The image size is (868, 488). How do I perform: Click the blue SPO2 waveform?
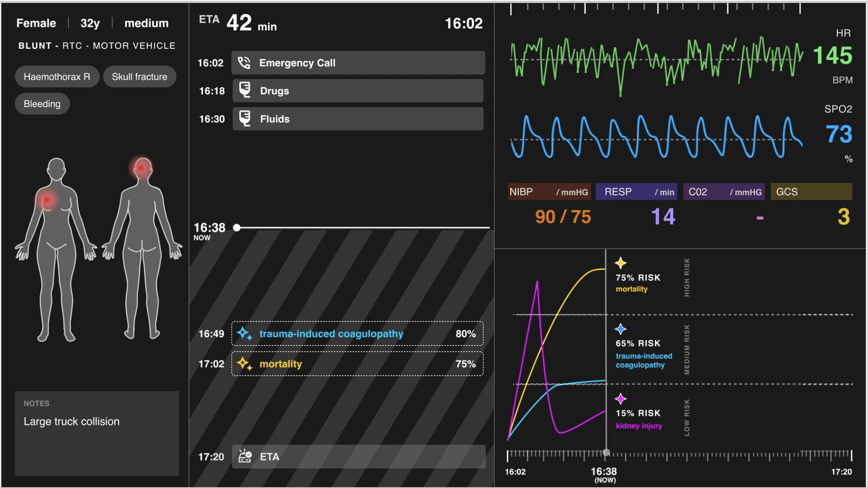656,136
